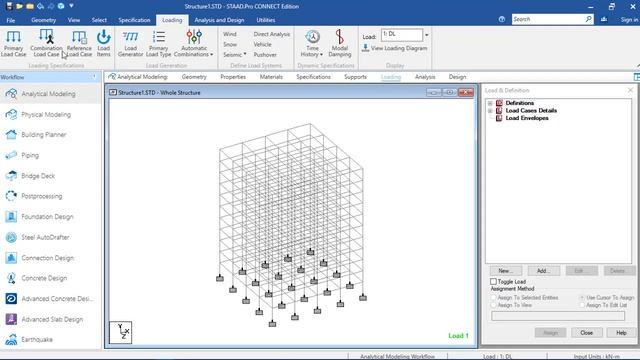Select Snow load system

230,44
